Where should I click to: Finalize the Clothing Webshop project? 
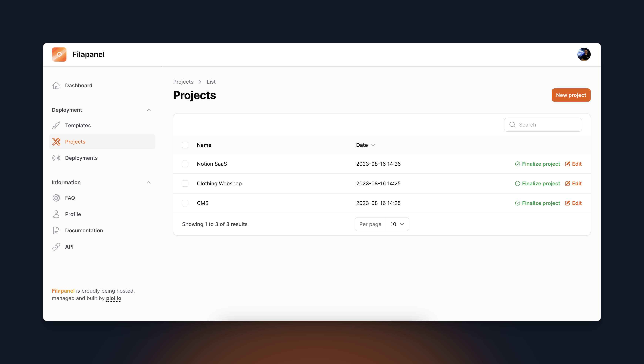[x=537, y=183]
